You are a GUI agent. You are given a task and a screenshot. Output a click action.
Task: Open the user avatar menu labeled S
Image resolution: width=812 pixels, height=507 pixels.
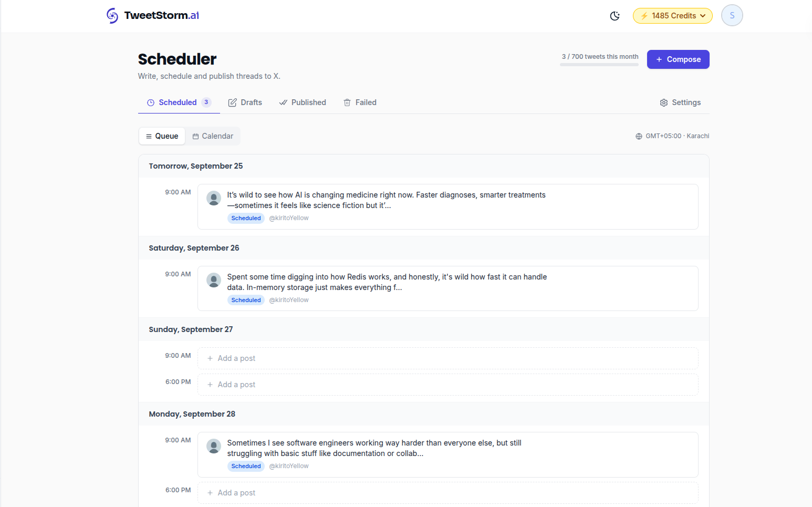pos(732,15)
